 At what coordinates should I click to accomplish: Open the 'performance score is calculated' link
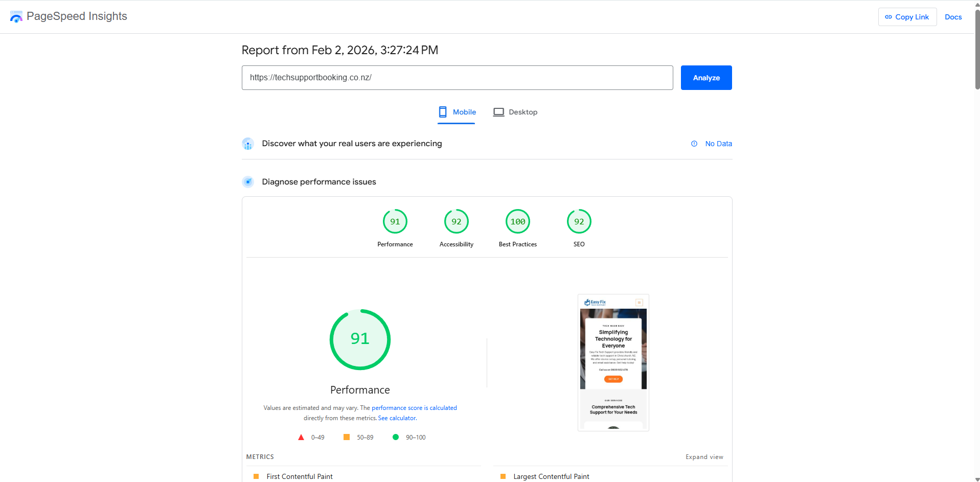pos(414,408)
